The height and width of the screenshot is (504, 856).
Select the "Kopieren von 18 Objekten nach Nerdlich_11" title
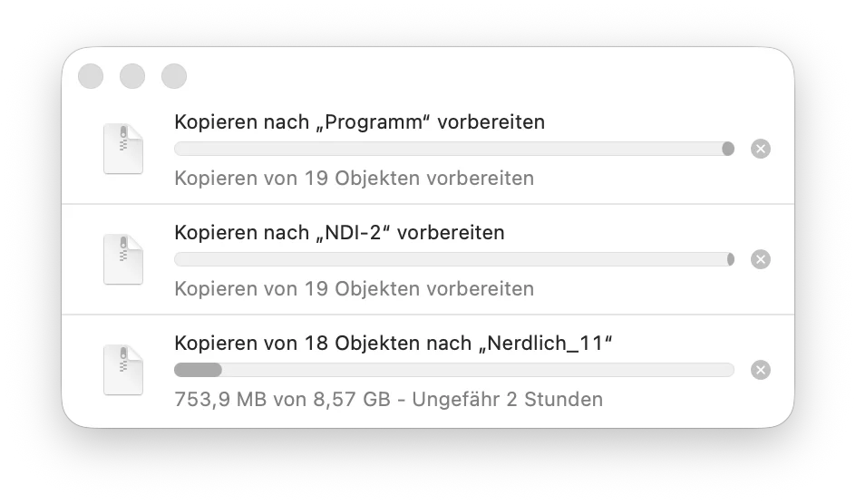pyautogui.click(x=394, y=343)
